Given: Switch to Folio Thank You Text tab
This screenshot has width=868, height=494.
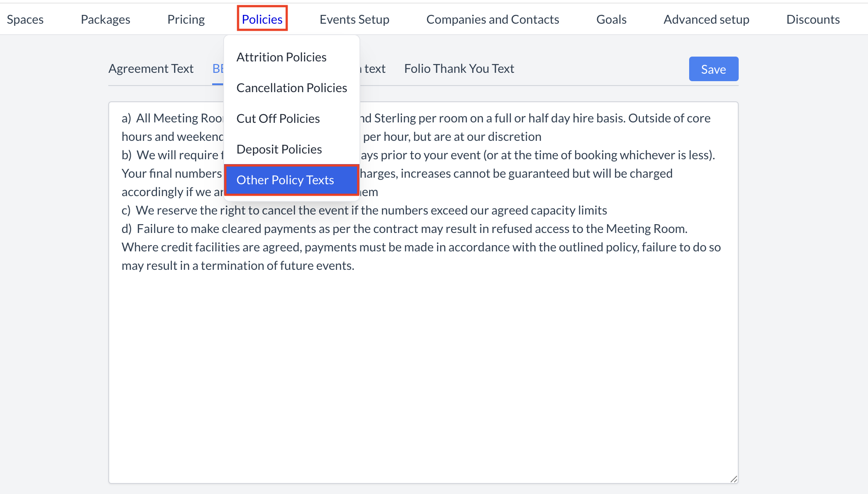Looking at the screenshot, I should point(459,68).
